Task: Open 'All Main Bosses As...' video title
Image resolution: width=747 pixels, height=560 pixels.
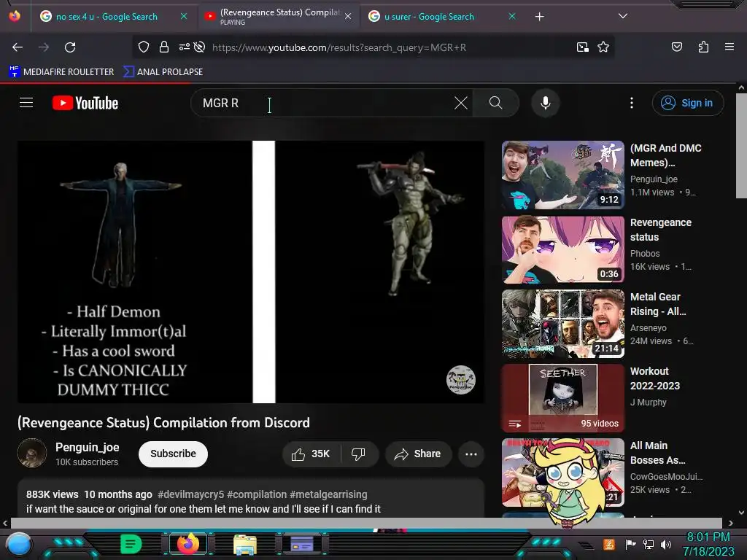Action: [657, 453]
